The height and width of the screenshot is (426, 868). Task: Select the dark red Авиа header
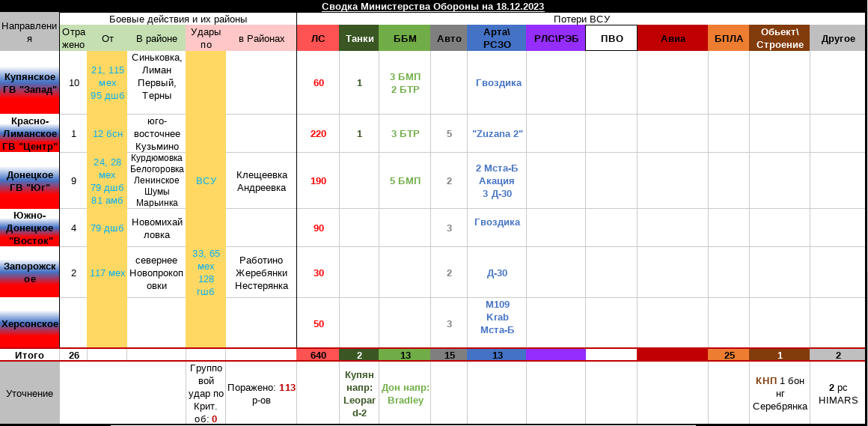672,38
